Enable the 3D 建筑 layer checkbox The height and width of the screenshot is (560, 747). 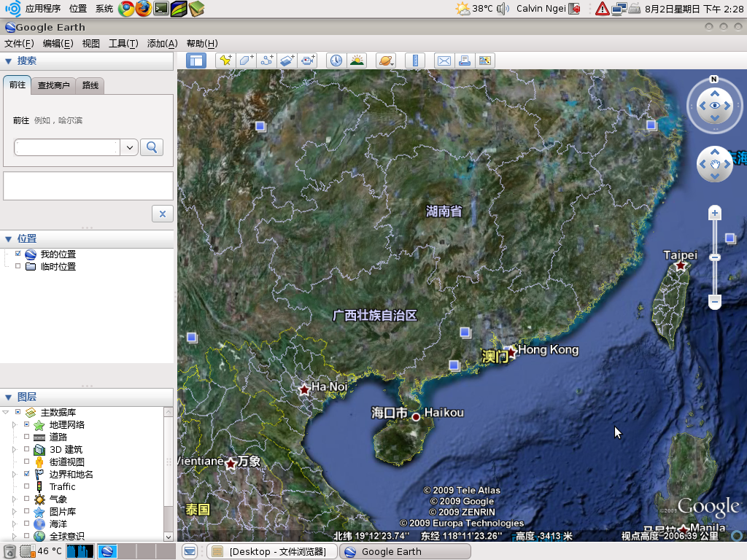point(27,449)
